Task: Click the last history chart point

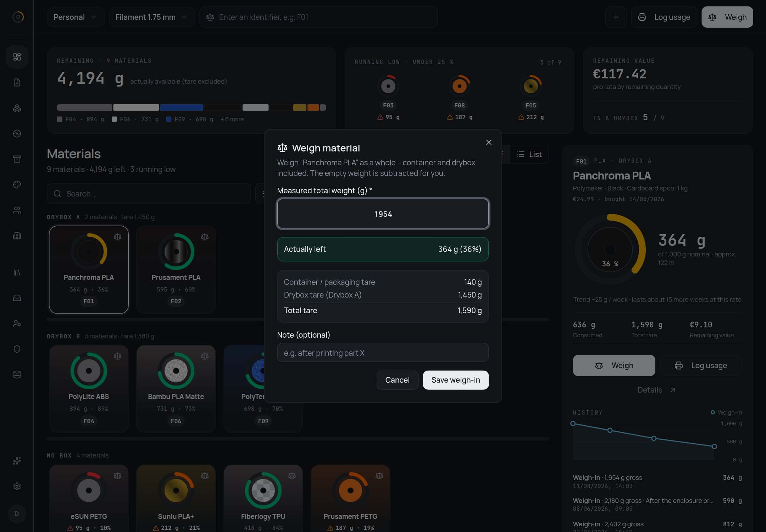Action: coord(714,447)
